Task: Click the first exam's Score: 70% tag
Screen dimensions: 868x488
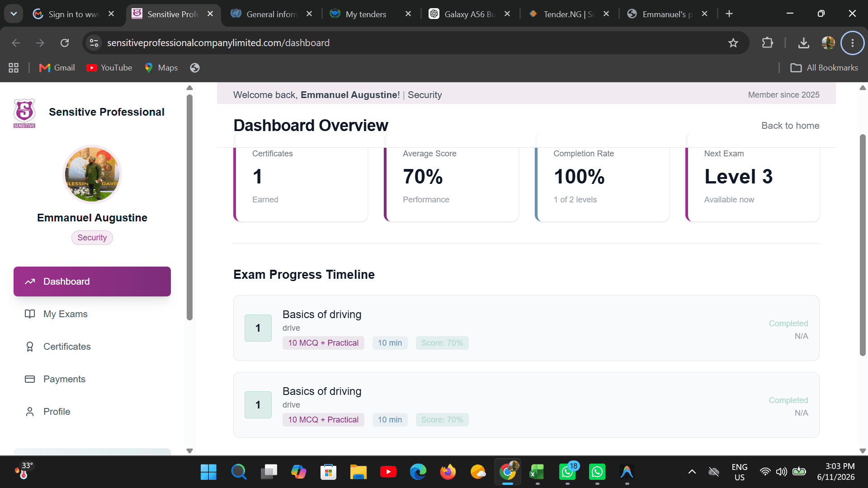Action: point(442,343)
